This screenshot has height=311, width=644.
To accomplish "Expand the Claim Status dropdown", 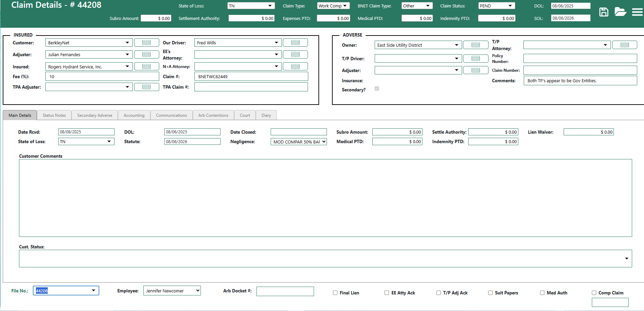I will (496, 6).
